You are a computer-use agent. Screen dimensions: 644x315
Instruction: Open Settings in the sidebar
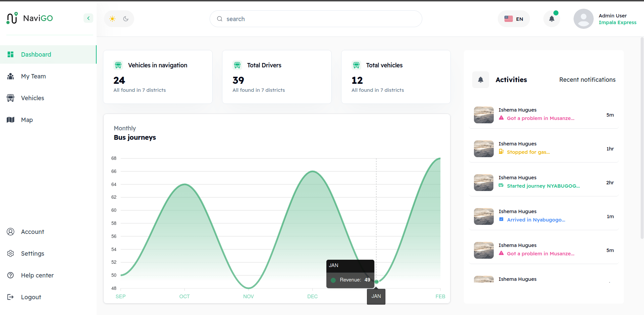pos(48,253)
